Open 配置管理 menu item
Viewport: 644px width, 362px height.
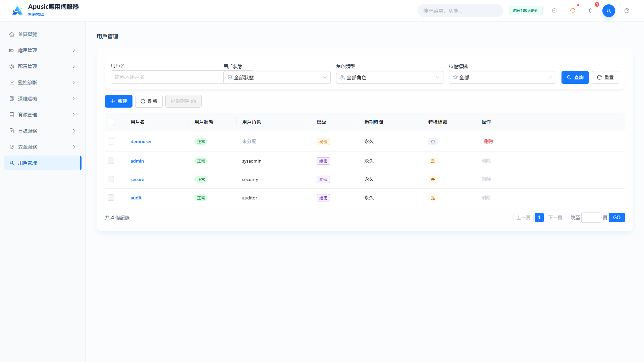(43, 66)
